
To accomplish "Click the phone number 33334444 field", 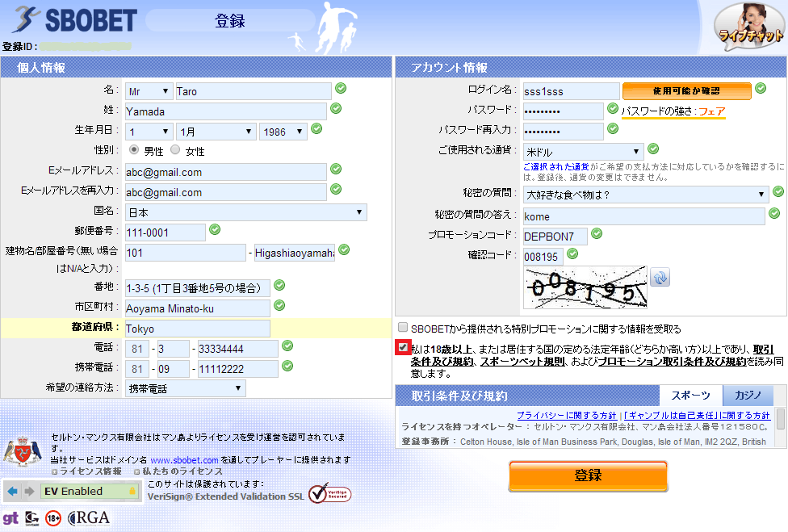I will click(237, 349).
